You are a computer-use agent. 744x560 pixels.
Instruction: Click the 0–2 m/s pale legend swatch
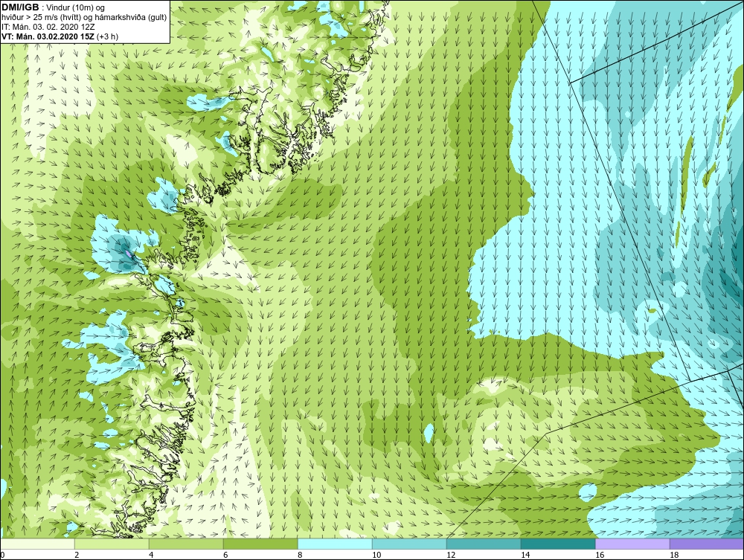pos(37,544)
